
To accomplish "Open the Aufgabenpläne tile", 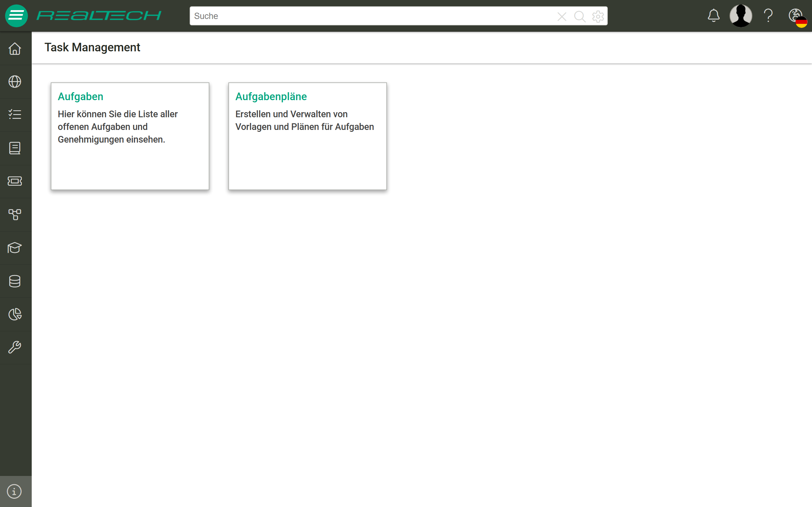I will pos(307,136).
